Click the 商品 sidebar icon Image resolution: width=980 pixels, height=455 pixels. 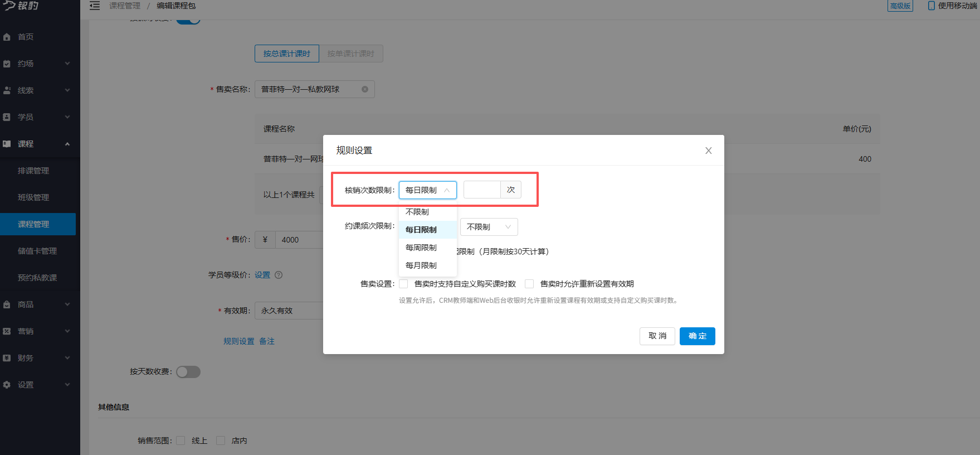7,304
